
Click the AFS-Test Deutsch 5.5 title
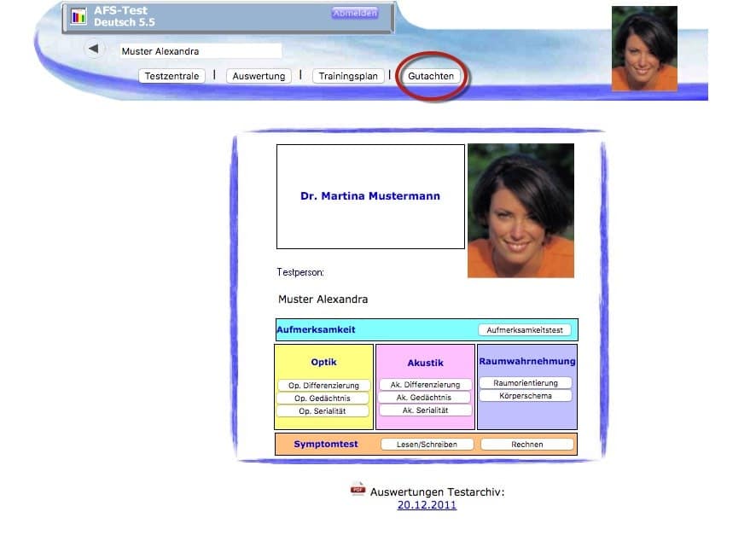(x=125, y=16)
